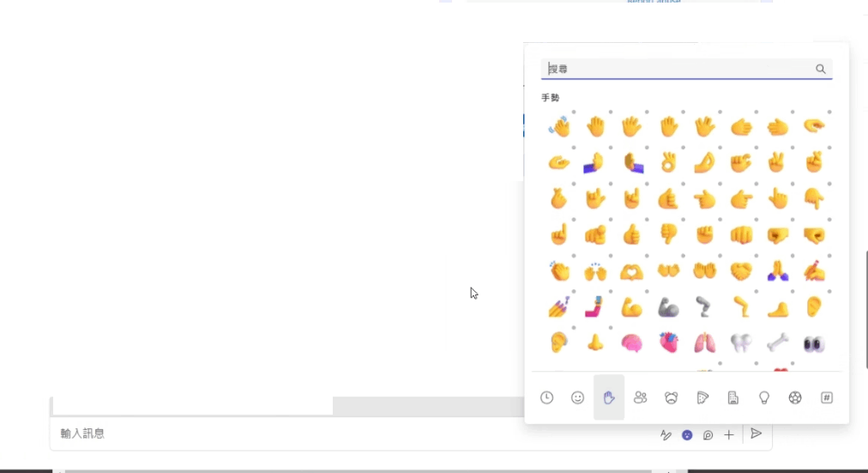The height and width of the screenshot is (473, 868).
Task: Pick the writing hand emoji
Action: click(x=814, y=271)
